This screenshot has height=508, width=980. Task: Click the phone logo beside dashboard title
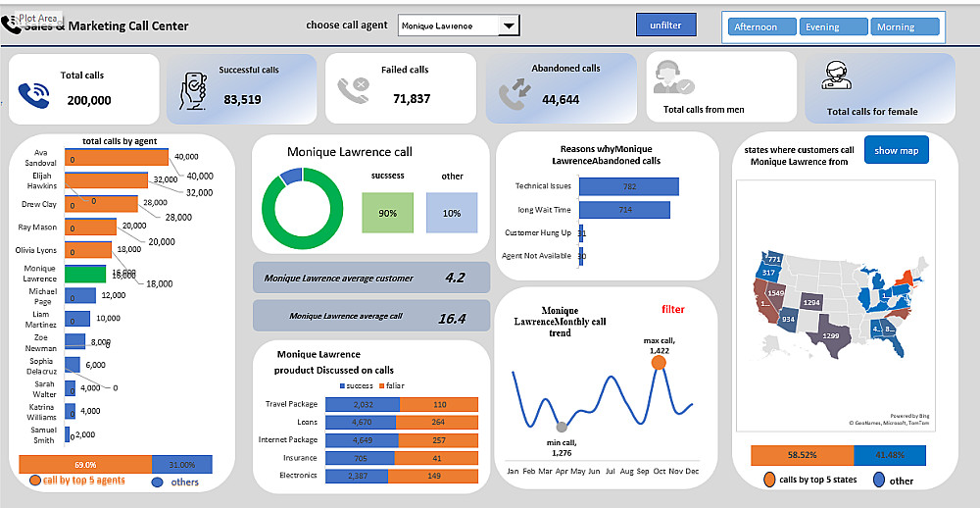pos(10,25)
